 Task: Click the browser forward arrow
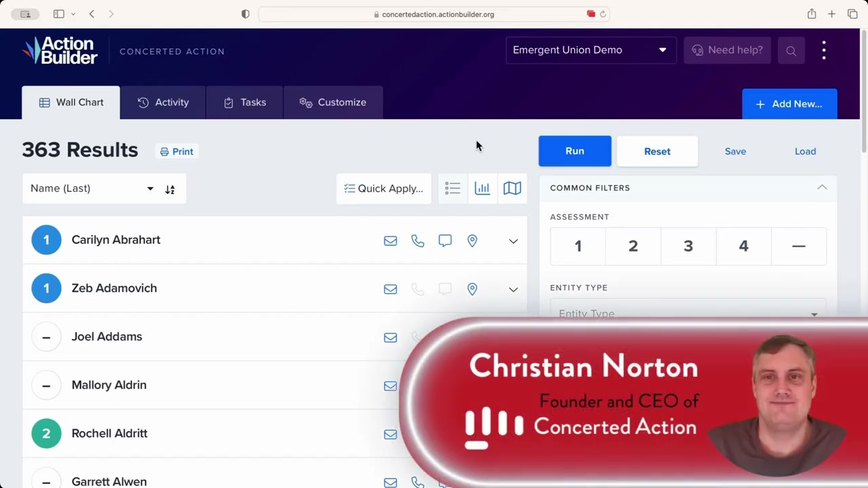(x=111, y=14)
